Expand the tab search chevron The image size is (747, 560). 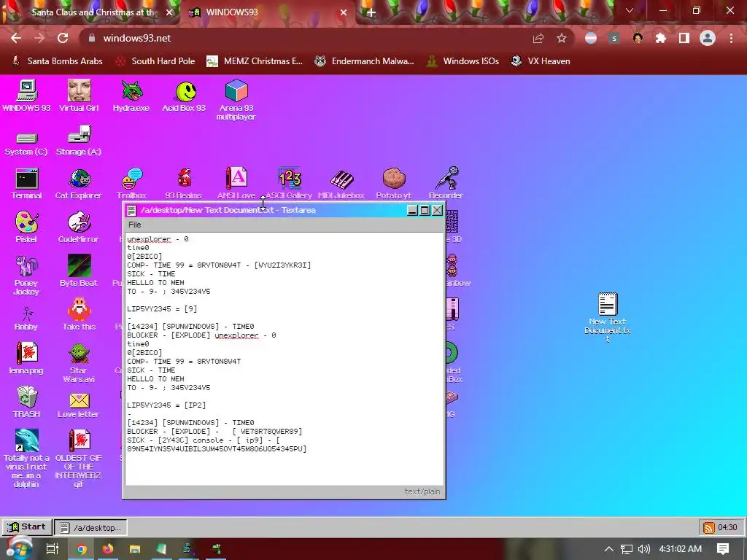coord(630,10)
